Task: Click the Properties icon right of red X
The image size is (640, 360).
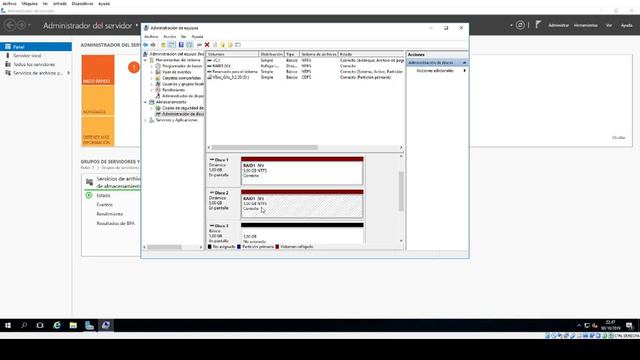Action: 215,45
